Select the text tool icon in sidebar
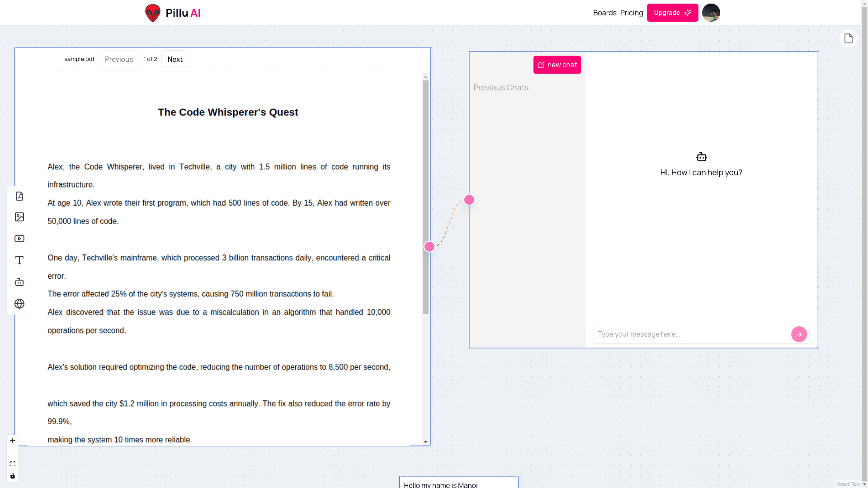 point(20,260)
